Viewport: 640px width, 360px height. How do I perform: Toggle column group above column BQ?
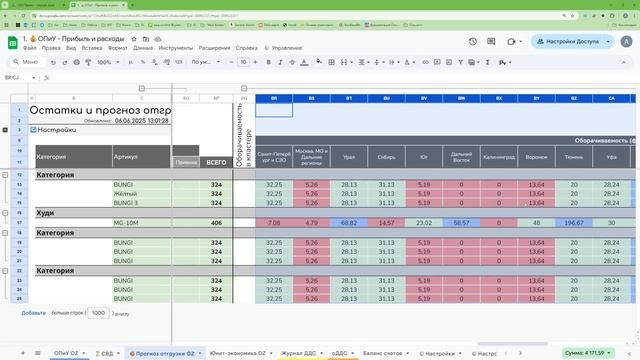tap(244, 88)
